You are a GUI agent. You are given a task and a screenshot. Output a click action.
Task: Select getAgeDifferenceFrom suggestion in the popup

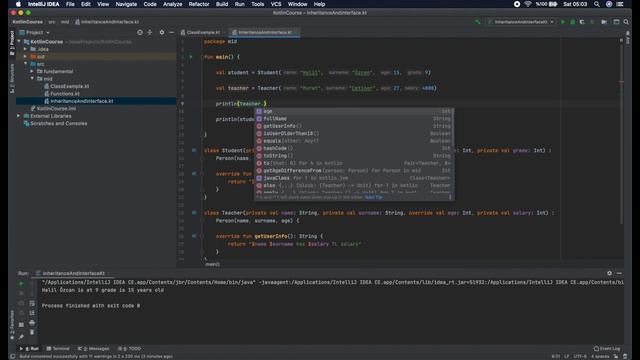point(354,171)
